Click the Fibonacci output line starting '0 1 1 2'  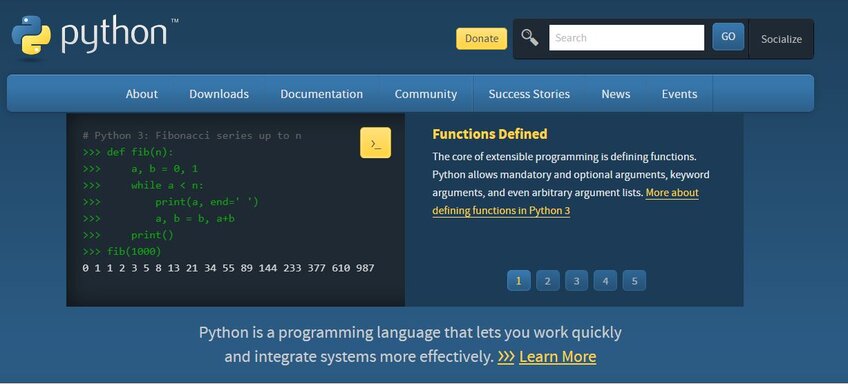[228, 268]
